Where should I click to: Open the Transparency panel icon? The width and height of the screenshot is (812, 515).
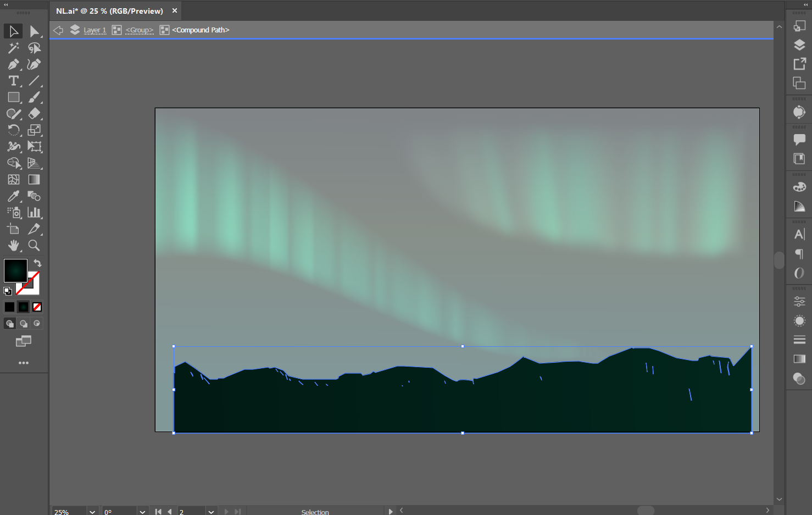click(799, 378)
